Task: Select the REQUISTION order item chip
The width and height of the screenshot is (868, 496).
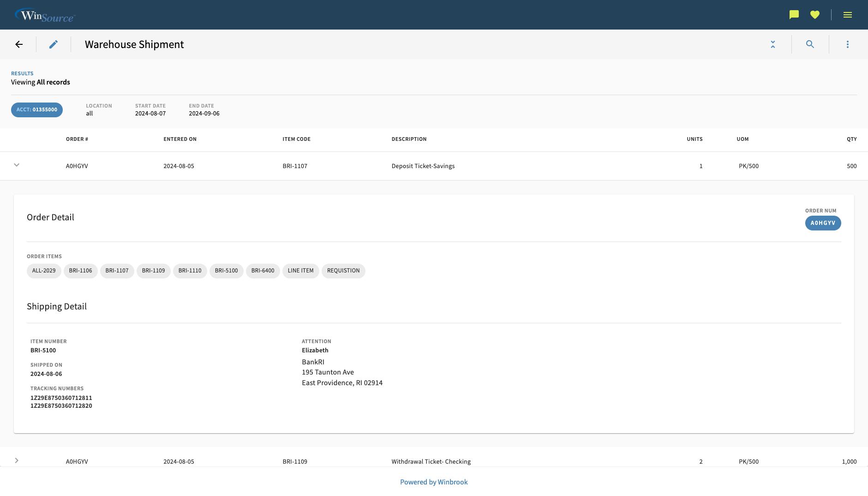Action: pos(343,271)
